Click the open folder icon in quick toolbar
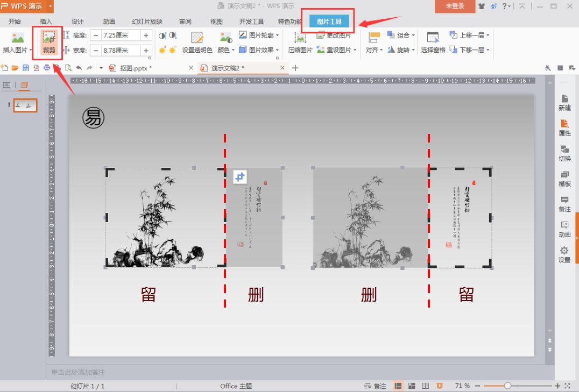 [x=15, y=68]
